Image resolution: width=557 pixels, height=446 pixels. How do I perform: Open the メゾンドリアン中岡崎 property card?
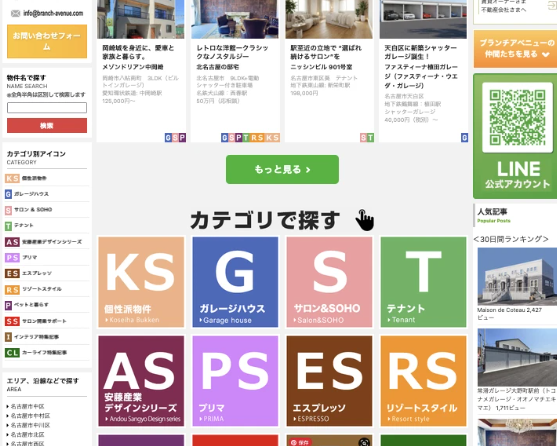141,71
